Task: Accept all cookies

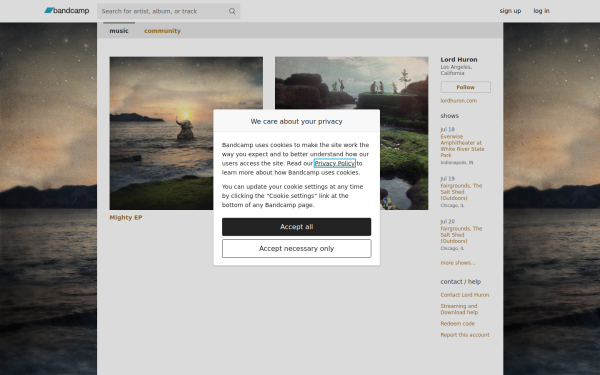Action: (297, 227)
